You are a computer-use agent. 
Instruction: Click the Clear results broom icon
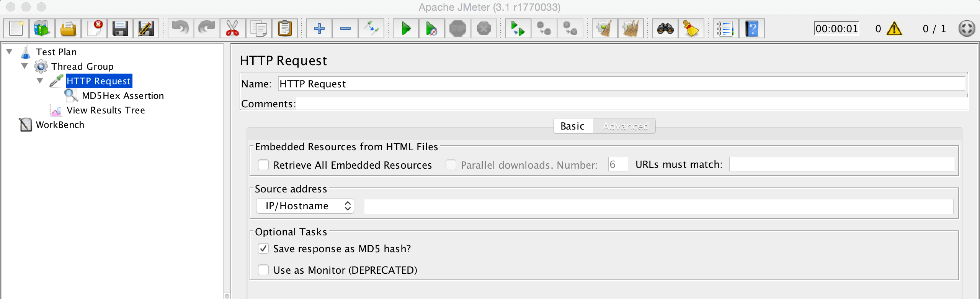(605, 29)
